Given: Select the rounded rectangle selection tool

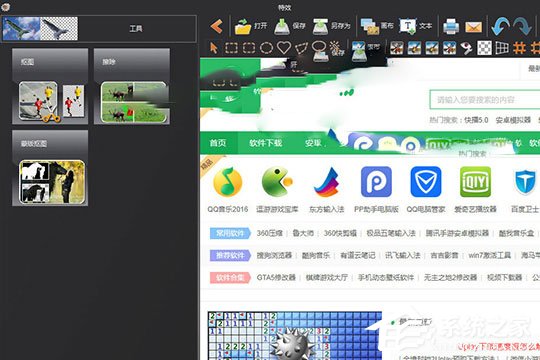Looking at the screenshot, I should (249, 48).
